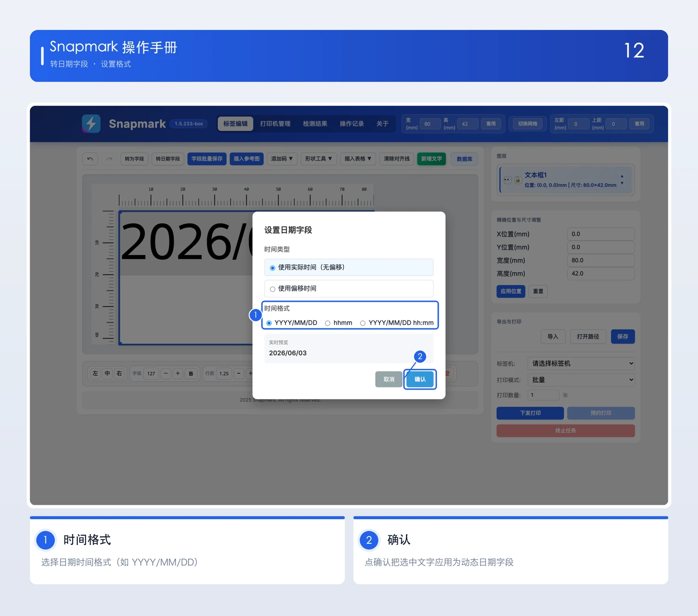Open 标签机 printer select dropdown
Image resolution: width=698 pixels, height=616 pixels.
click(x=581, y=363)
